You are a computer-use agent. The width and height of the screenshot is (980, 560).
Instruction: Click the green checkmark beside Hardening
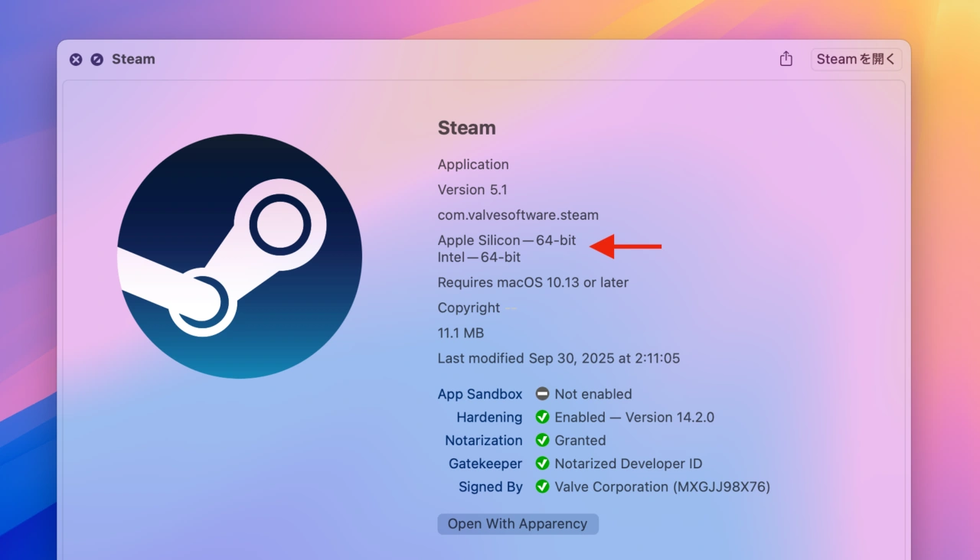click(x=542, y=417)
